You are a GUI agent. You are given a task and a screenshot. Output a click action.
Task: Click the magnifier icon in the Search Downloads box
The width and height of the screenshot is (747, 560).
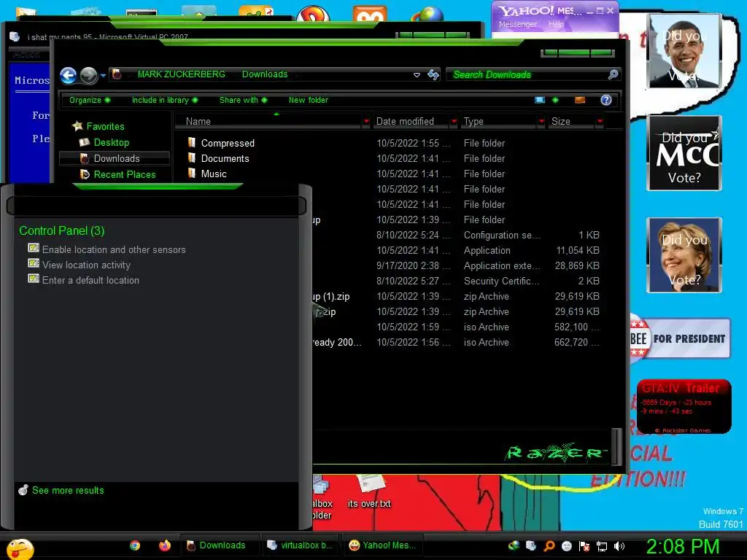point(613,74)
